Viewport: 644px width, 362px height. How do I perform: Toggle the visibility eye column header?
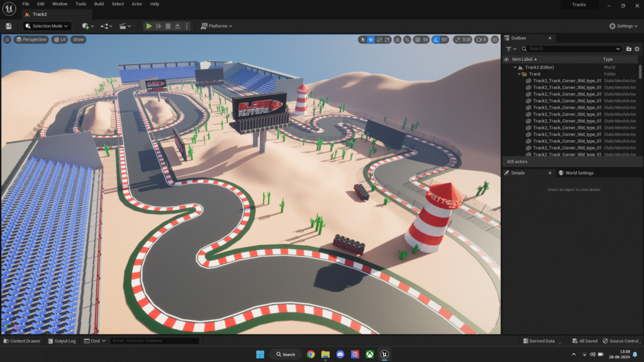506,60
